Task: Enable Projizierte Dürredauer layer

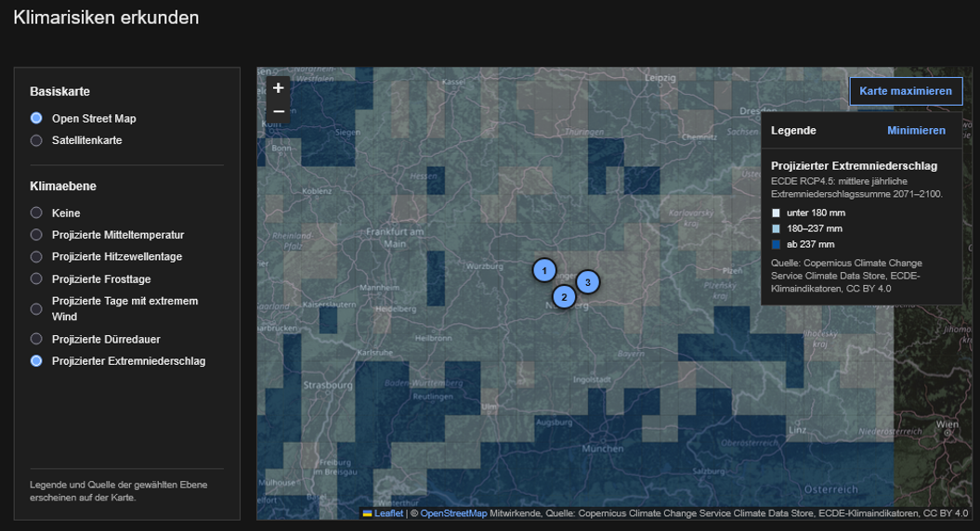Action: click(36, 339)
